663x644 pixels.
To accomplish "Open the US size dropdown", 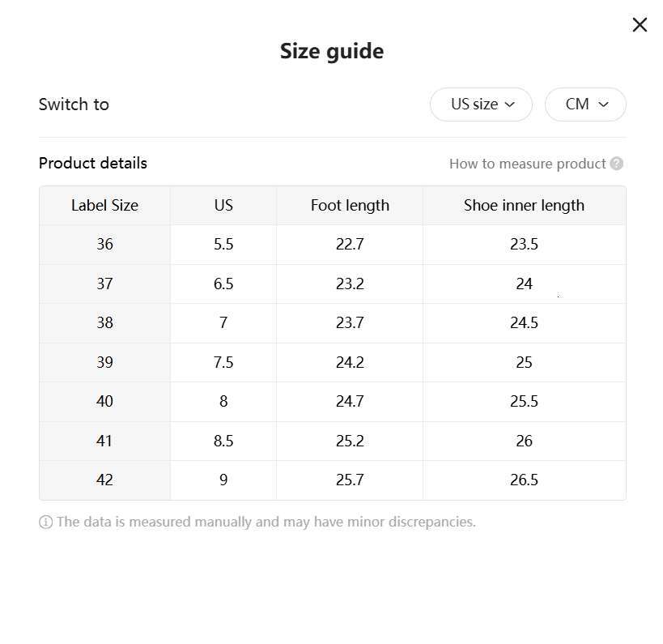I will click(x=481, y=104).
